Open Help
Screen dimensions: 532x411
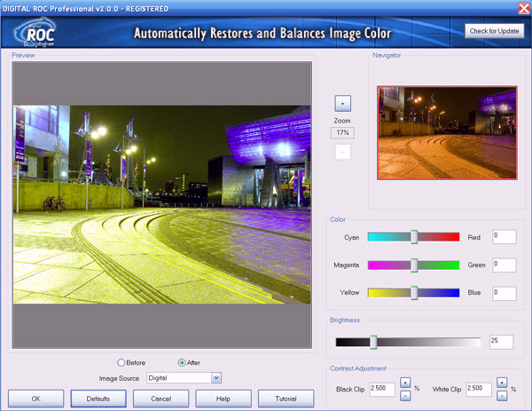click(223, 399)
